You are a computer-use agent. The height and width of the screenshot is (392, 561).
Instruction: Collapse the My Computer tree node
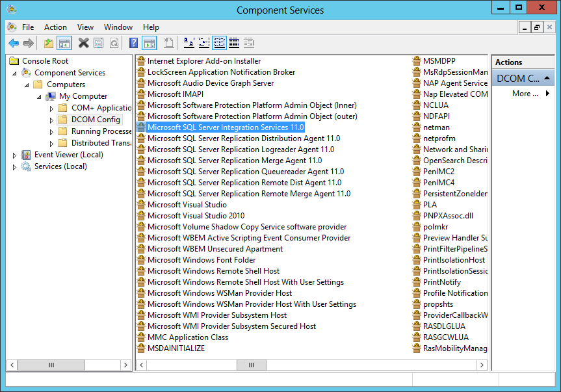coord(39,97)
